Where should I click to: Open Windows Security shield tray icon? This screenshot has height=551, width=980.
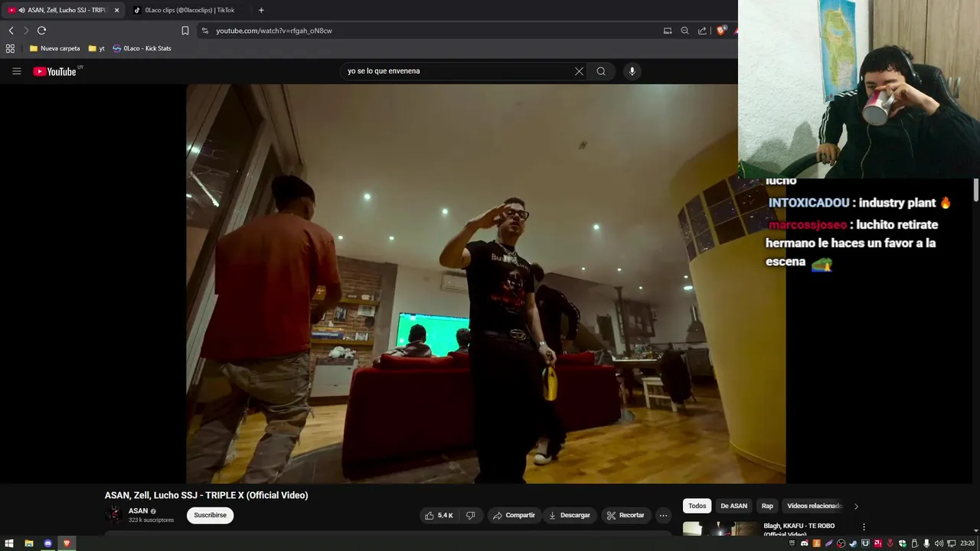click(x=902, y=543)
